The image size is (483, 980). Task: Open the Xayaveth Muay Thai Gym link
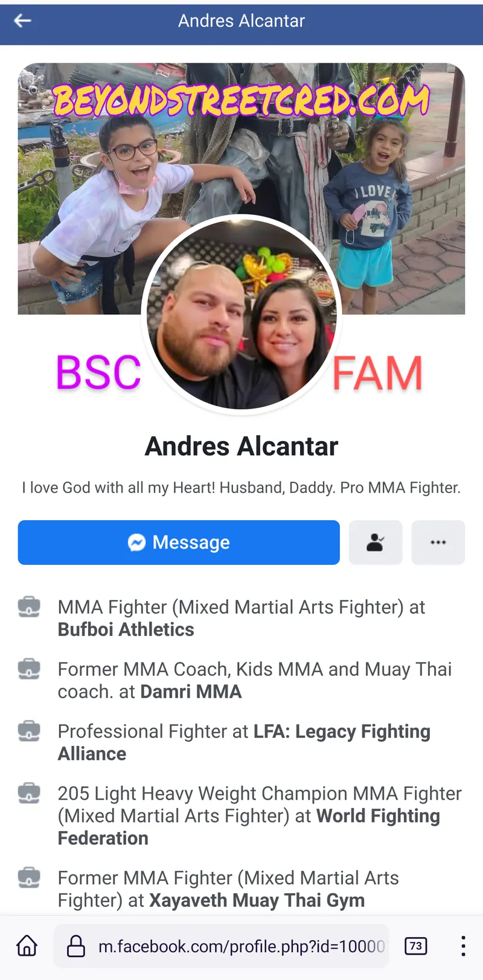click(257, 900)
